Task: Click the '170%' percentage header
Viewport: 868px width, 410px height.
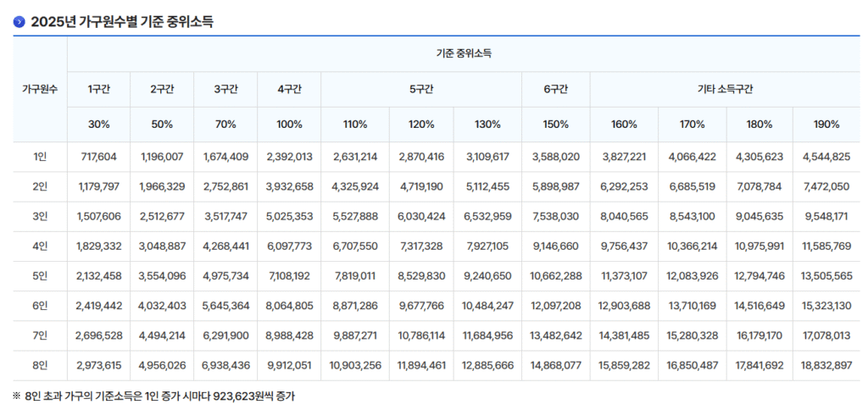Action: [692, 125]
